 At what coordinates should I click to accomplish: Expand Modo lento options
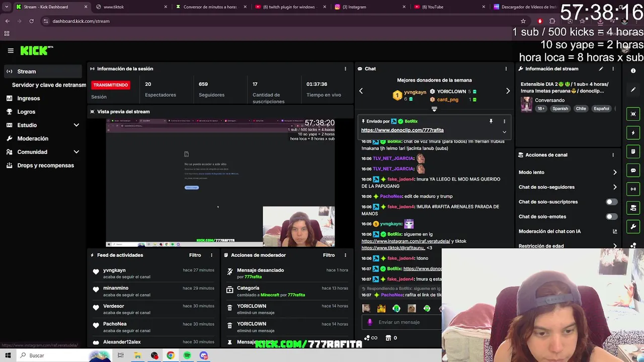tap(615, 172)
